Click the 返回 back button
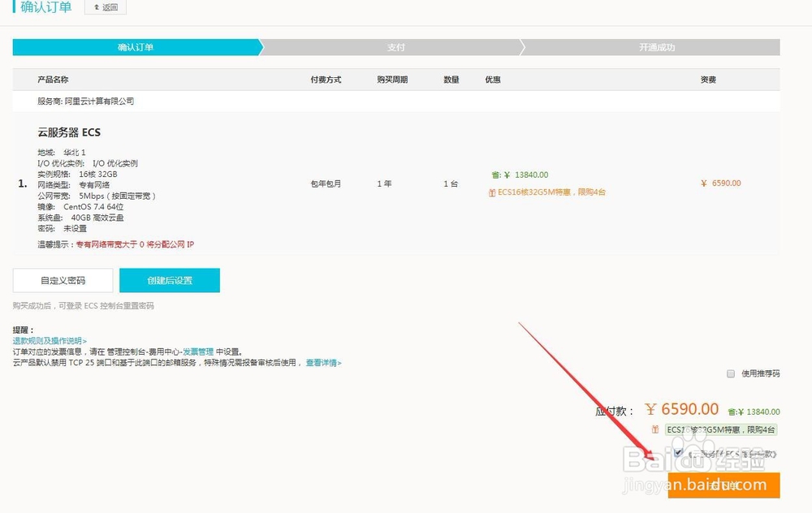 [105, 7]
